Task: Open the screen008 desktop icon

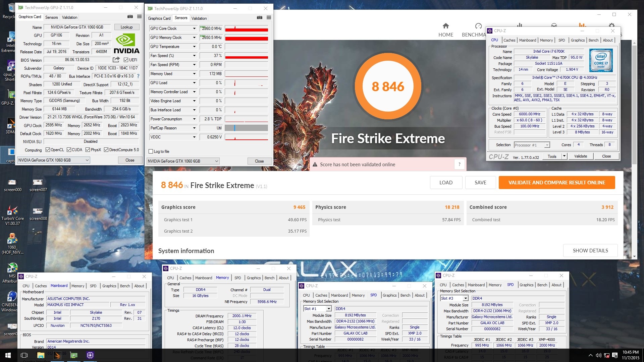Action: coord(38,214)
